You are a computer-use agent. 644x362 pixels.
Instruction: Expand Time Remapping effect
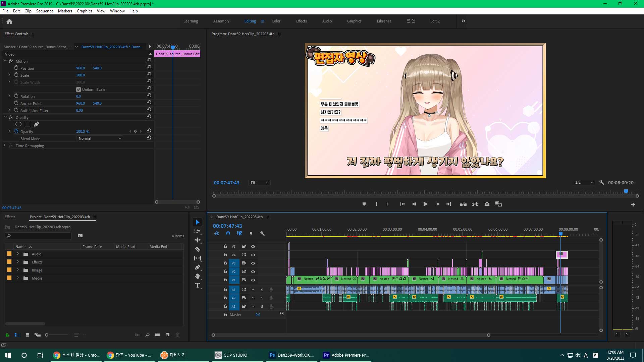point(4,145)
